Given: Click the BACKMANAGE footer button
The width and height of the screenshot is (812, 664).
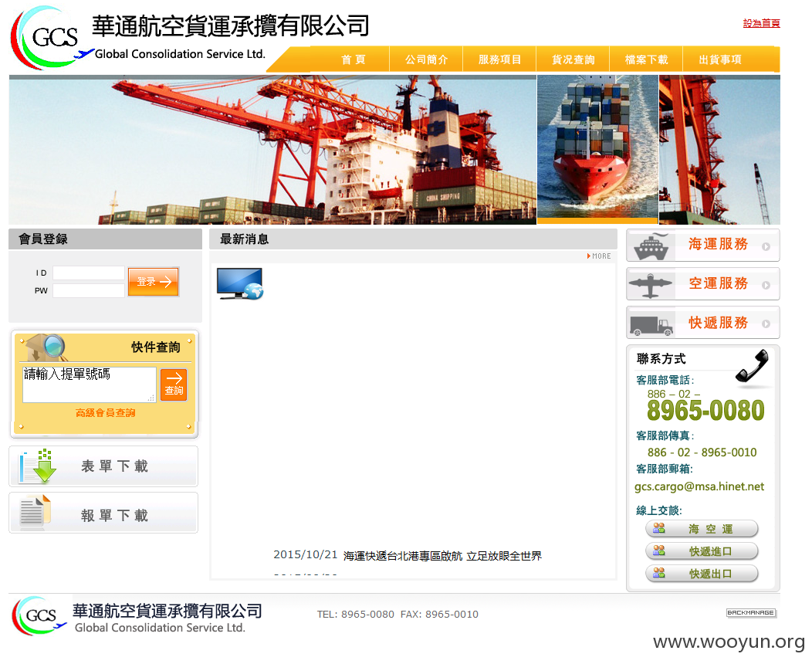Looking at the screenshot, I should coord(751,613).
